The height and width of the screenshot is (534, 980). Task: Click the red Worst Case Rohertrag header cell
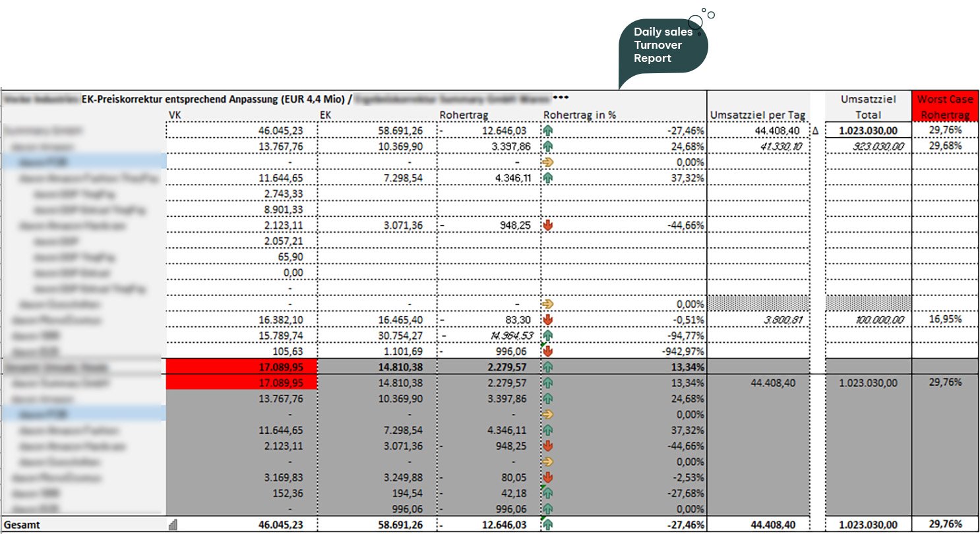point(945,106)
